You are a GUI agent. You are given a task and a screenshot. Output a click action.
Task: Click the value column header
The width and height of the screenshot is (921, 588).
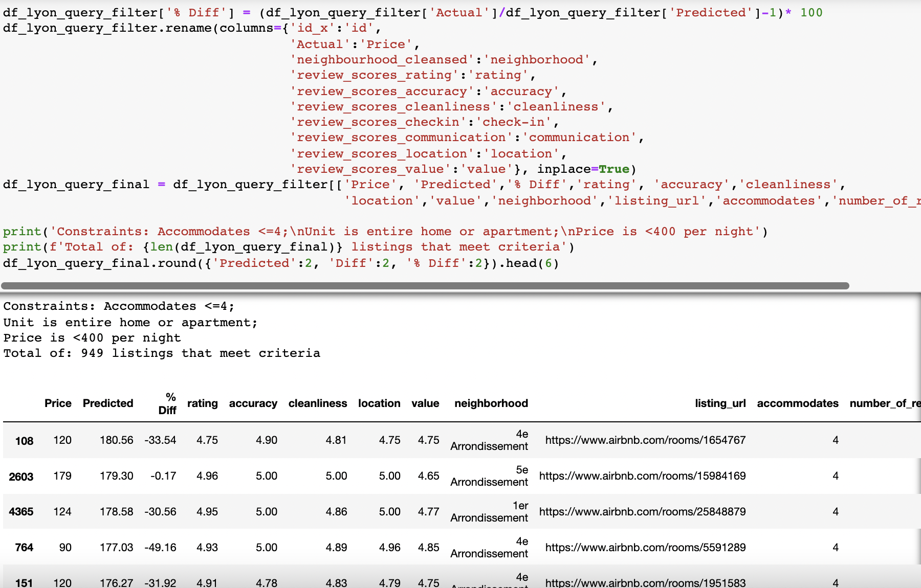(425, 403)
